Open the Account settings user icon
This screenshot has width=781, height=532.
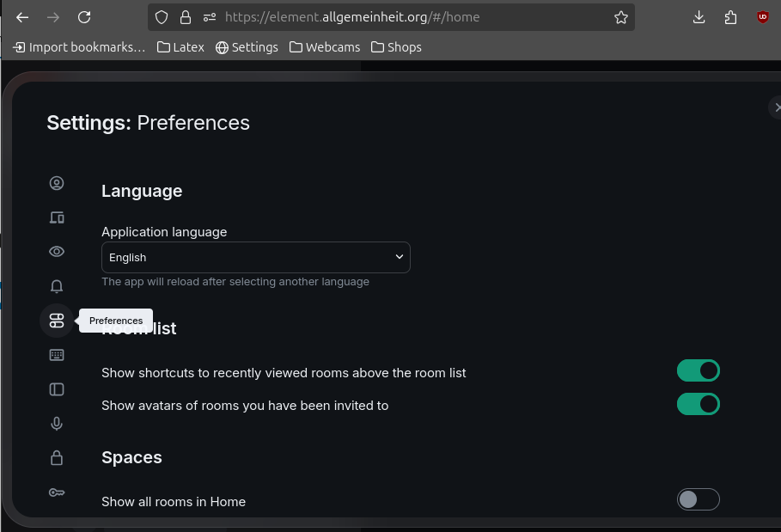tap(57, 183)
